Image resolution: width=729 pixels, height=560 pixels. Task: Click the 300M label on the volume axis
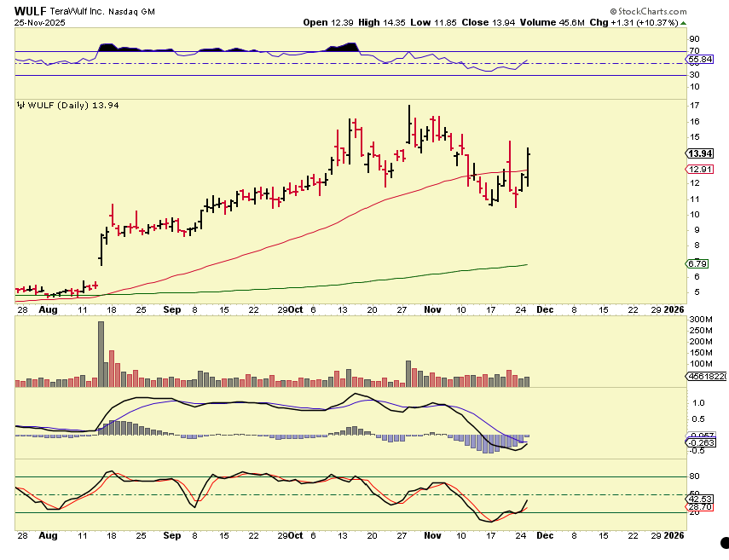pos(701,320)
